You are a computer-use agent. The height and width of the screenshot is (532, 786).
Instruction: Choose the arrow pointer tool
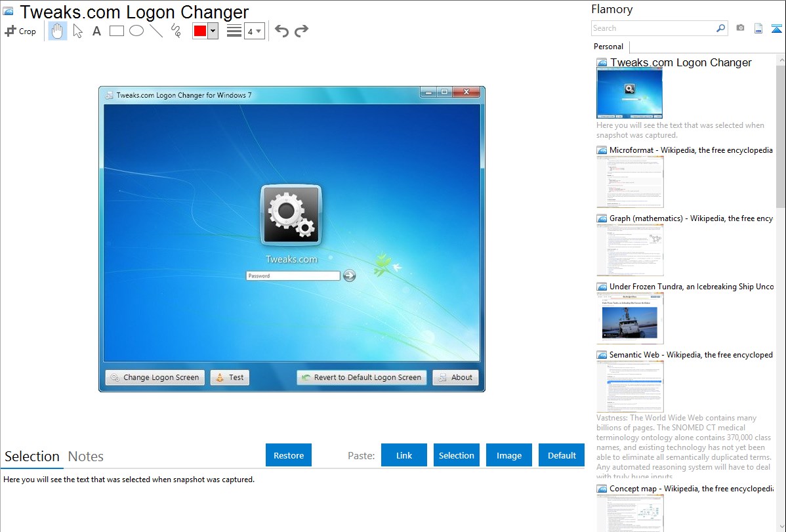coord(77,31)
